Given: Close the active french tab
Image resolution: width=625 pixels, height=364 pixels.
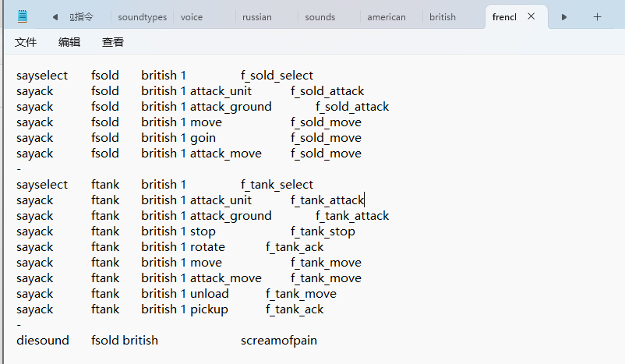Looking at the screenshot, I should coord(531,16).
